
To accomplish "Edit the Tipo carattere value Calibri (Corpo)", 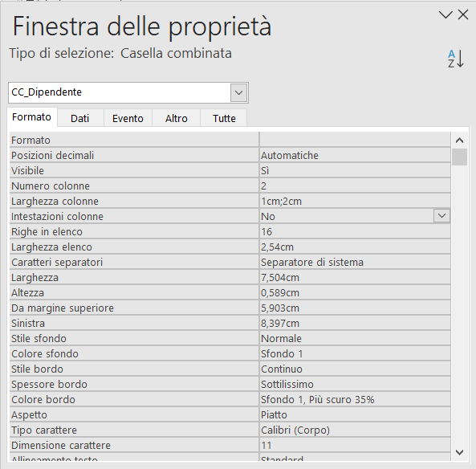I will tap(355, 430).
